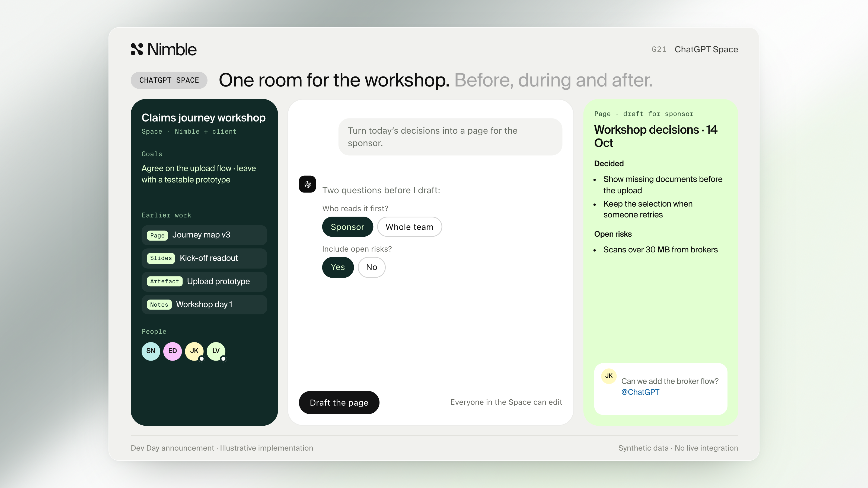Open the JK avatar under People
Viewport: 868px width, 488px height.
pyautogui.click(x=194, y=351)
